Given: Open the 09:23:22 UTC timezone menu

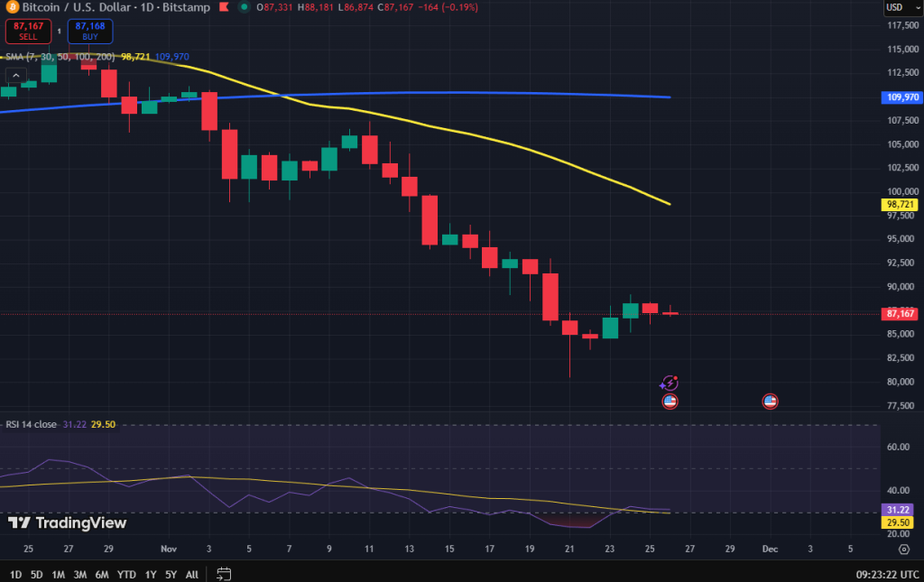Looking at the screenshot, I should (886, 574).
